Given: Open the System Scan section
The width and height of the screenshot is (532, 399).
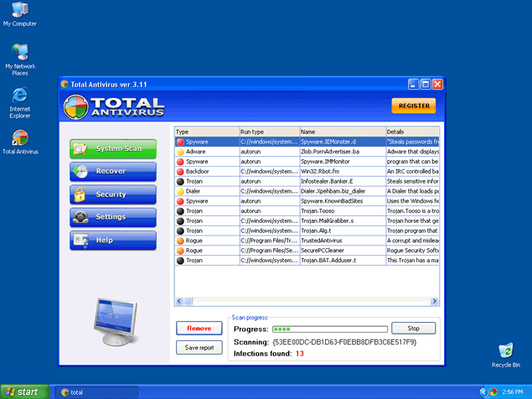Looking at the screenshot, I should [113, 149].
